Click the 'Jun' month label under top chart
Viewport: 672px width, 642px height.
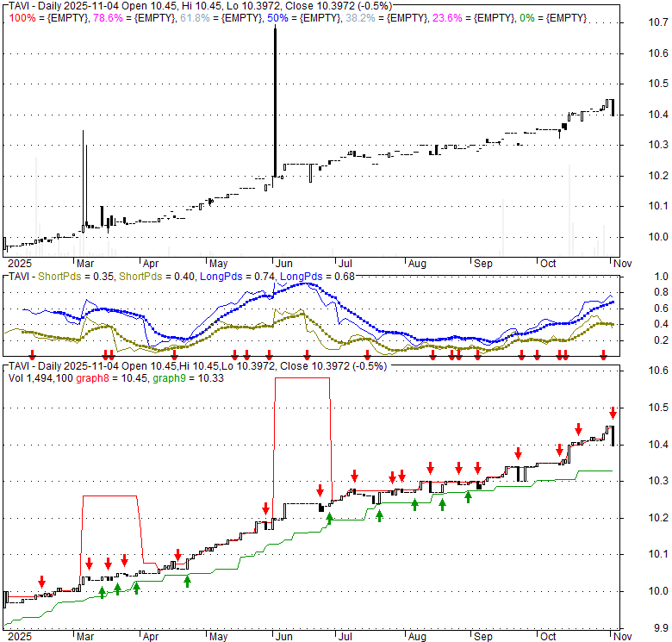click(283, 264)
